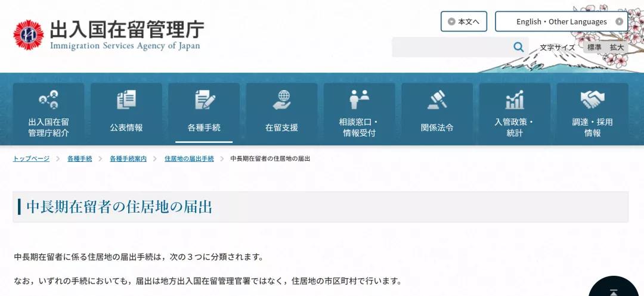Viewport: 644px width, 296px height.
Task: Go to トップページ breadcrumb link
Action: pos(31,159)
